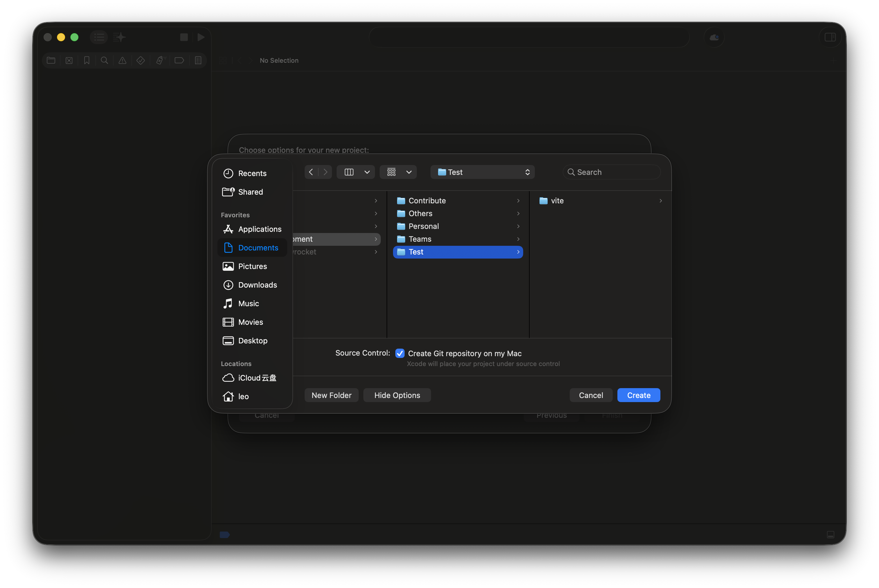Viewport: 879px width, 588px height.
Task: Click the sparkle assistant icon in toolbar
Action: coord(120,37)
